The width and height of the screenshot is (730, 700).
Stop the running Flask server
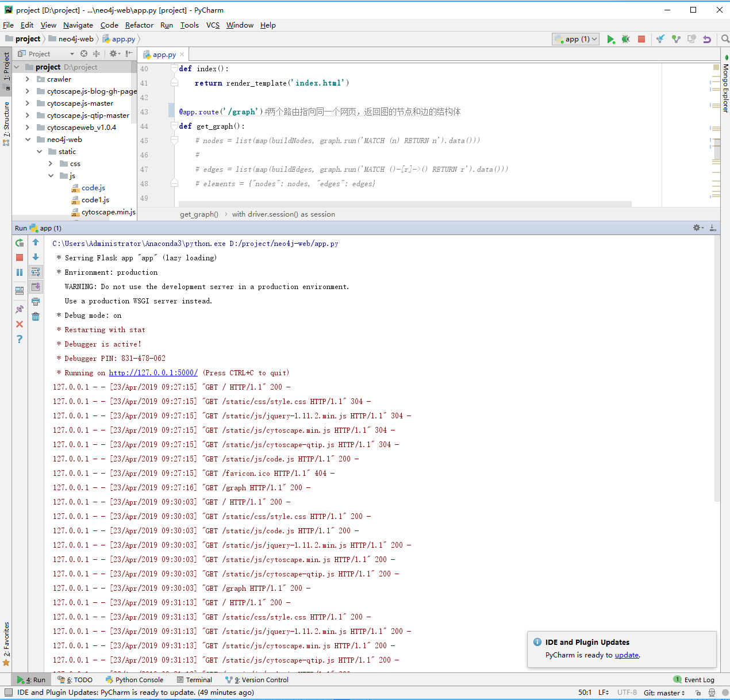19,257
